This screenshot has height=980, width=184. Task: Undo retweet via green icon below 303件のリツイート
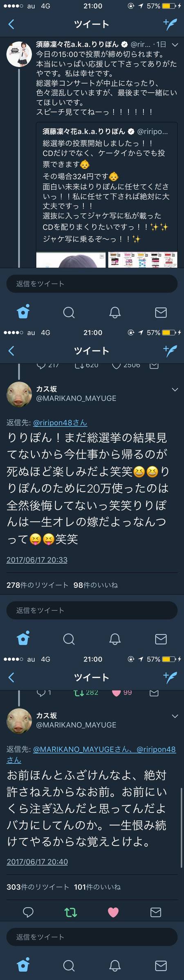pyautogui.click(x=71, y=912)
